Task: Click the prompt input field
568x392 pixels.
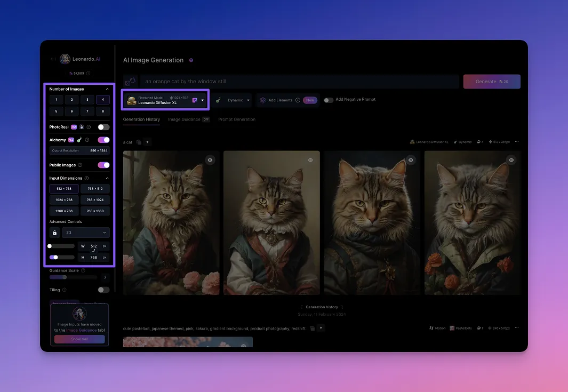Action: (x=299, y=82)
